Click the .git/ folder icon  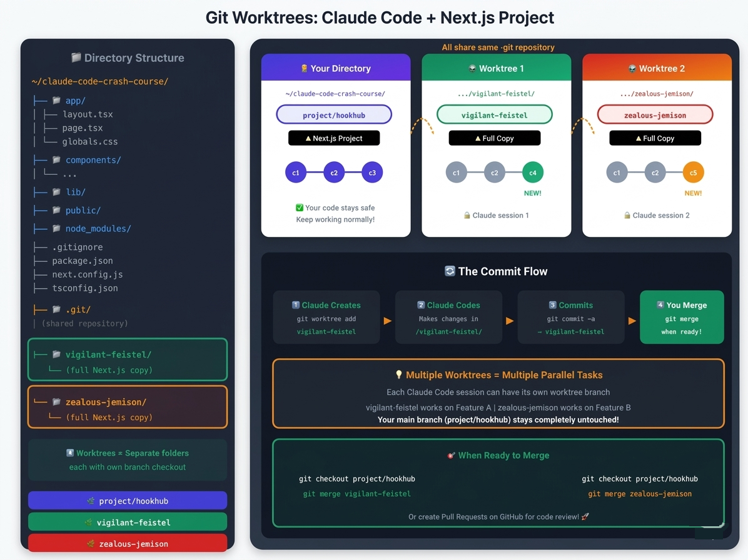[56, 309]
